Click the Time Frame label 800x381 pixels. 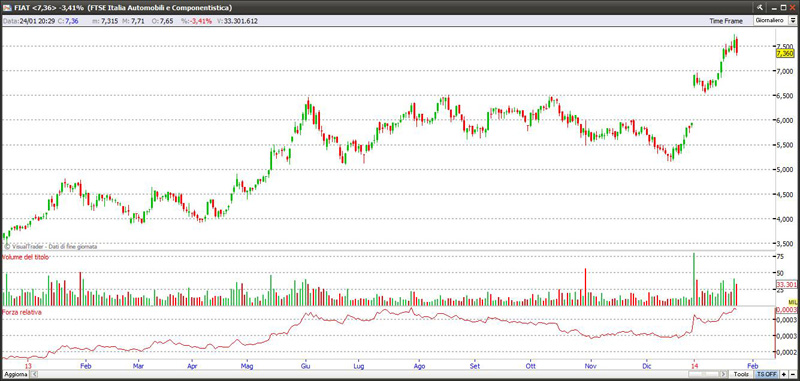[x=725, y=20]
